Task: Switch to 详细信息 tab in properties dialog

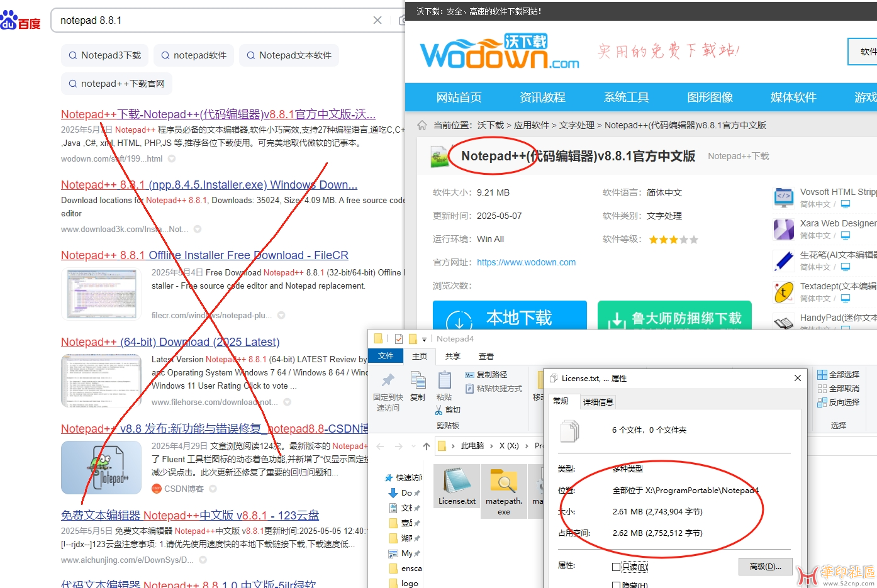Action: (x=598, y=402)
